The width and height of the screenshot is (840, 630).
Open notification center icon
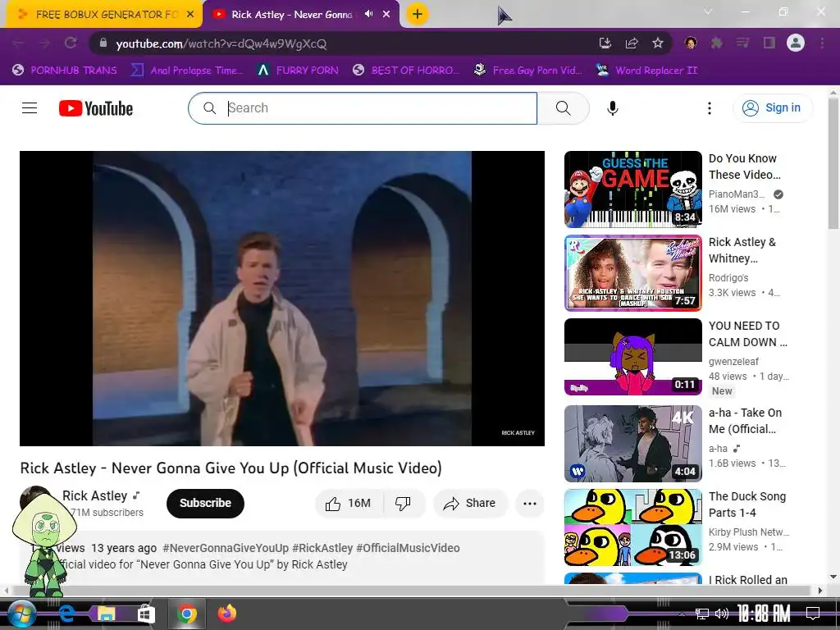coord(813,614)
